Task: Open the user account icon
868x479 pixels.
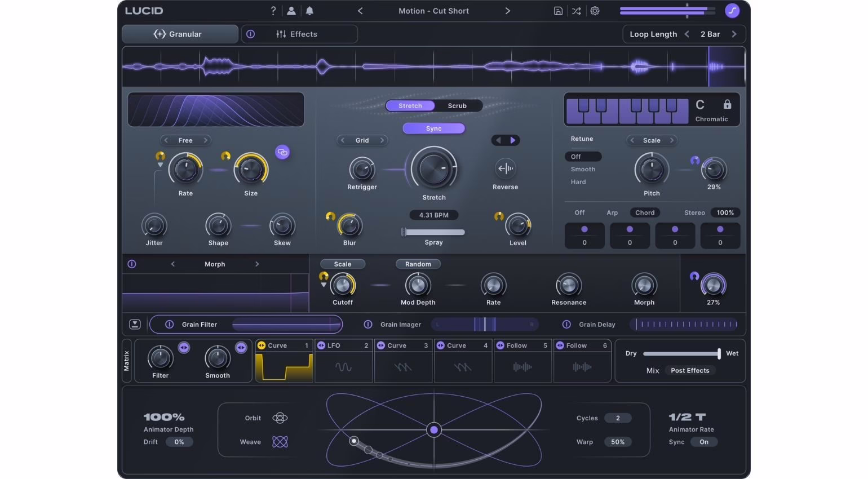Action: pyautogui.click(x=291, y=11)
